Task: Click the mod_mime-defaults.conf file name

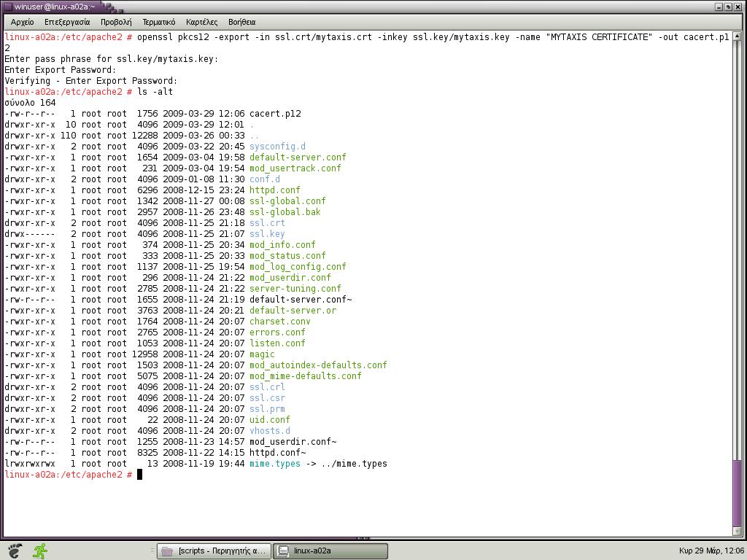Action: point(306,376)
